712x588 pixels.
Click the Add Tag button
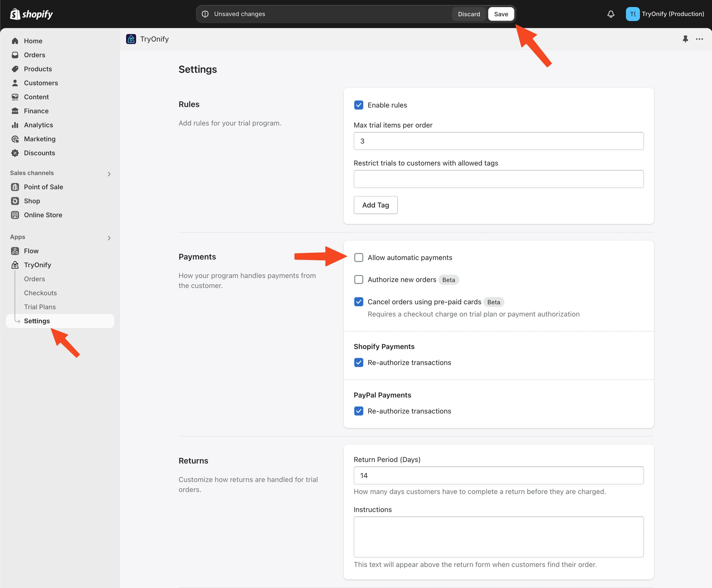(x=376, y=205)
